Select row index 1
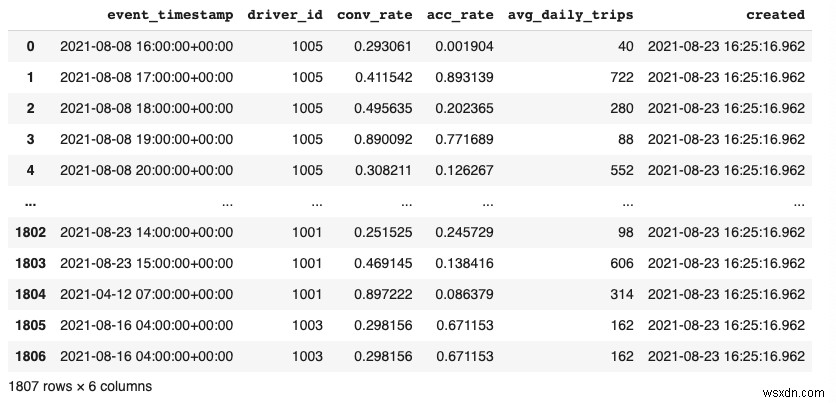Image resolution: width=836 pixels, height=403 pixels. [x=30, y=77]
